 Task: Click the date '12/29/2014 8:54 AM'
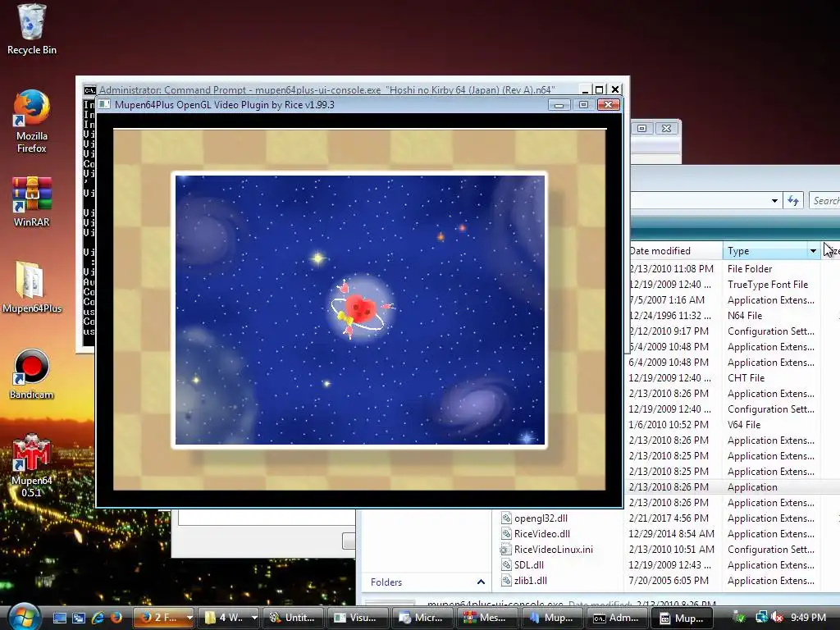tap(671, 533)
